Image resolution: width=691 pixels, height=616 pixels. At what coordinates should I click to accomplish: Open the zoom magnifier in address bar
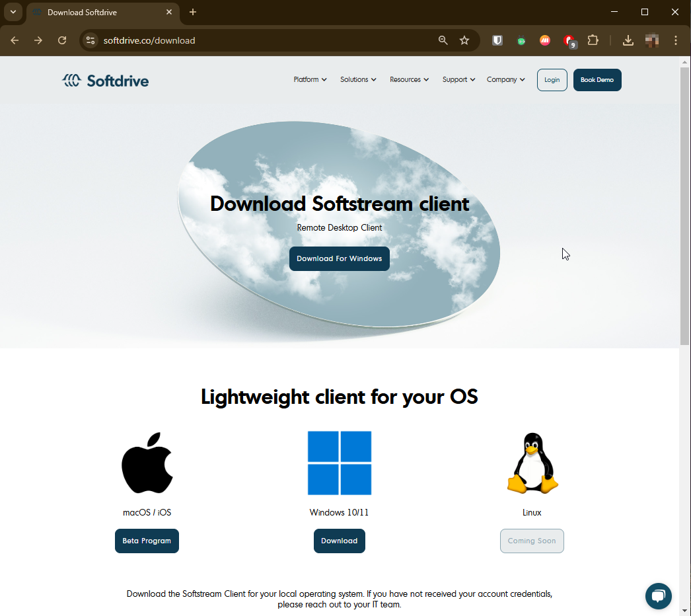(x=443, y=40)
